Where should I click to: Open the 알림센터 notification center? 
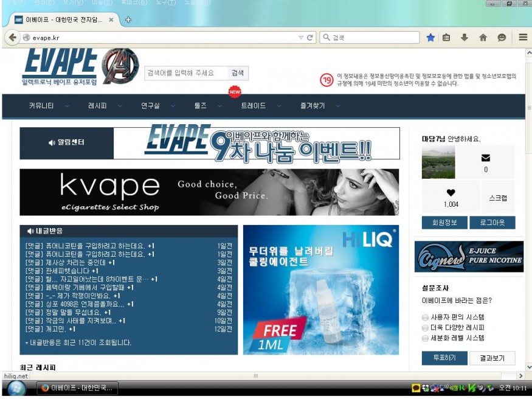(x=66, y=143)
